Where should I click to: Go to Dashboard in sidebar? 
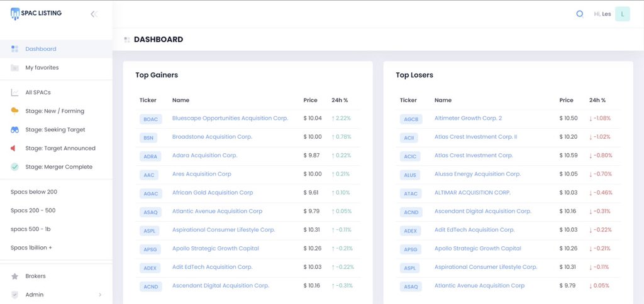tap(41, 49)
